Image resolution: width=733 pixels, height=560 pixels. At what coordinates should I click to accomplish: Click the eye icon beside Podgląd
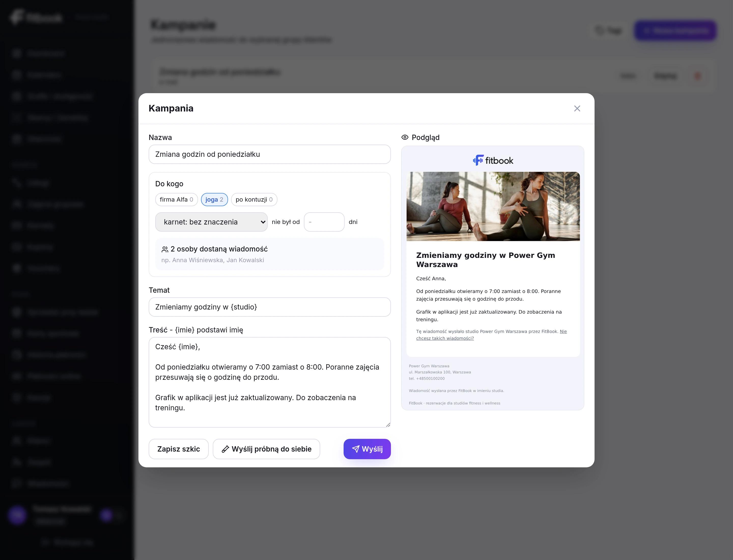click(x=405, y=137)
